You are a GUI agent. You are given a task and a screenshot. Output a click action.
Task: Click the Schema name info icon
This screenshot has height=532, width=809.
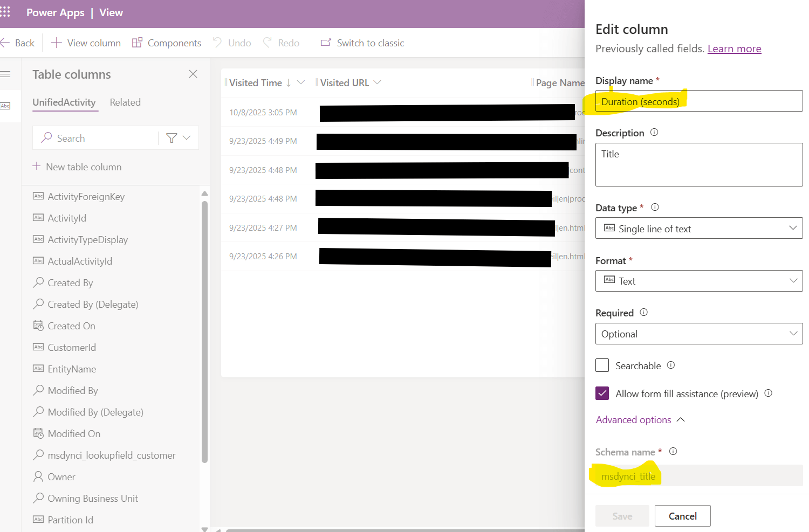(673, 452)
